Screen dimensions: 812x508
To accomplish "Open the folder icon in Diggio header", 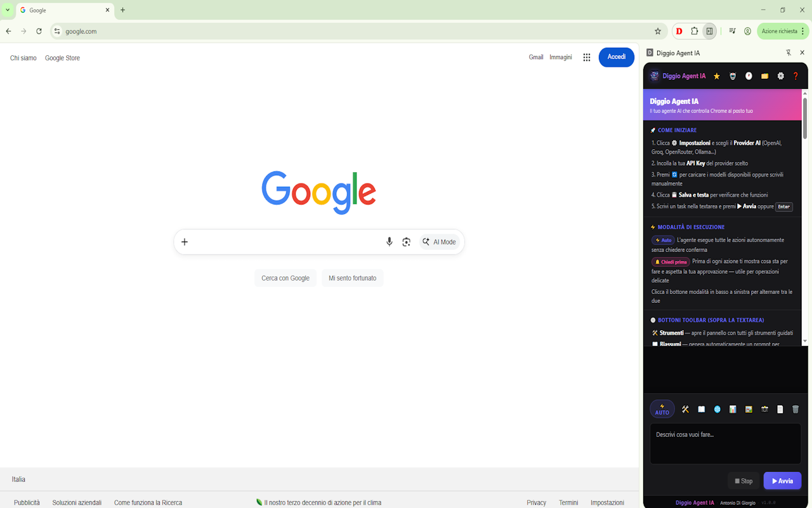I will tap(764, 76).
